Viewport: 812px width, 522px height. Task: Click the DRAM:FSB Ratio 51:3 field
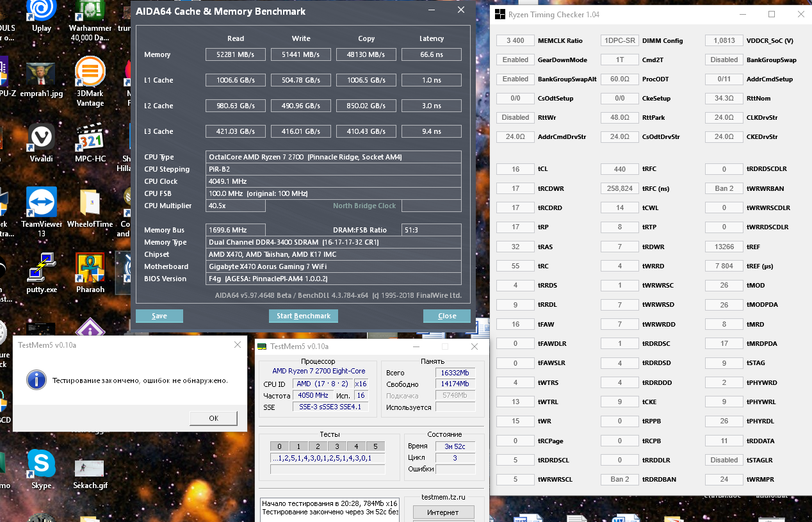point(432,230)
